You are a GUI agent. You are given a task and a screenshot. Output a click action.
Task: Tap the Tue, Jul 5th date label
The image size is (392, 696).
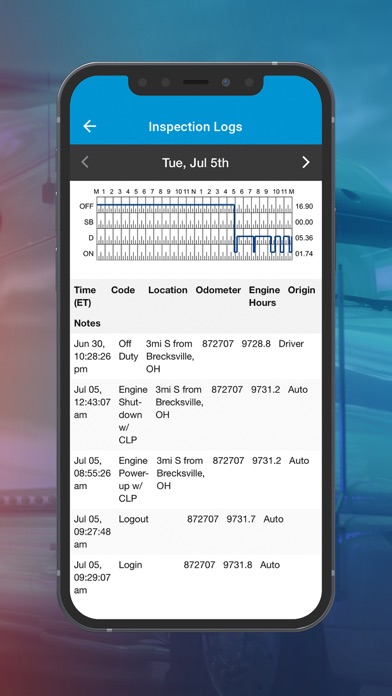(195, 163)
